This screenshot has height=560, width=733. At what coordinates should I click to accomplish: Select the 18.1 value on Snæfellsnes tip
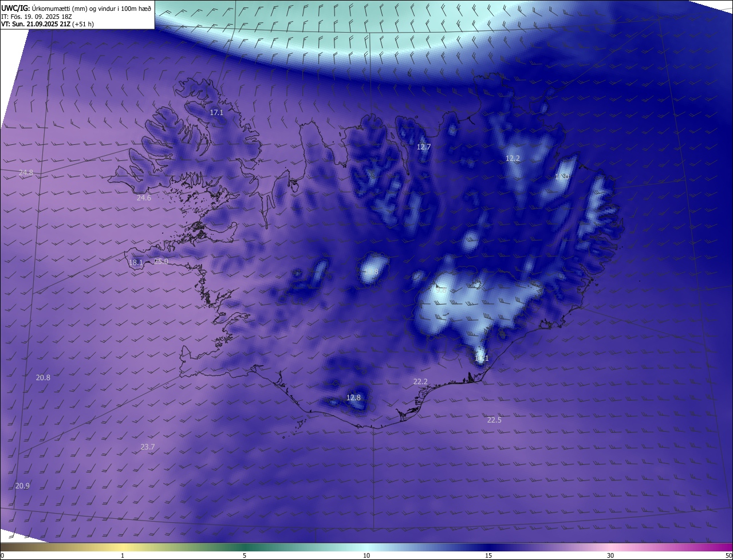[x=136, y=263]
